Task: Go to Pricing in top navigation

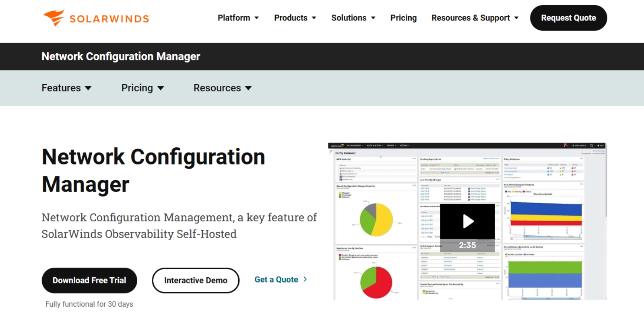Action: pyautogui.click(x=403, y=18)
